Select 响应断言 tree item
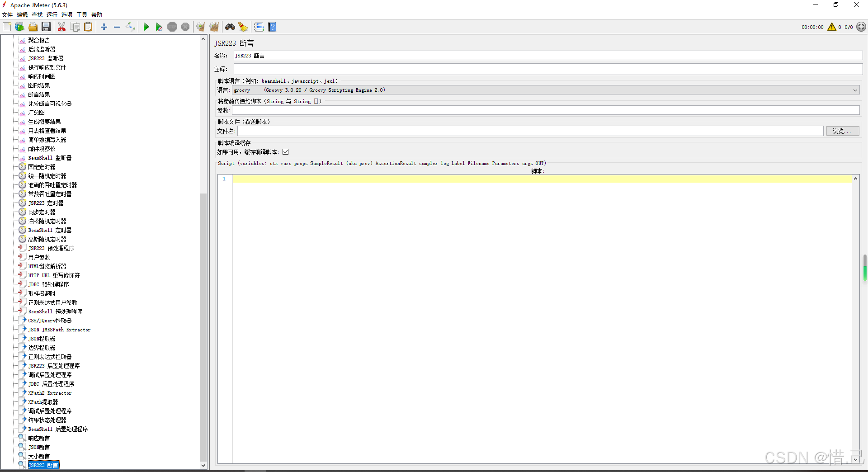The width and height of the screenshot is (868, 472). tap(39, 438)
